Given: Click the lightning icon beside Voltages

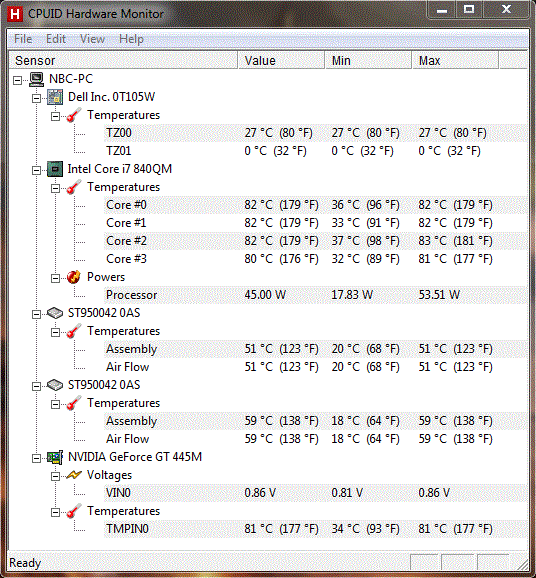Looking at the screenshot, I should point(74,475).
